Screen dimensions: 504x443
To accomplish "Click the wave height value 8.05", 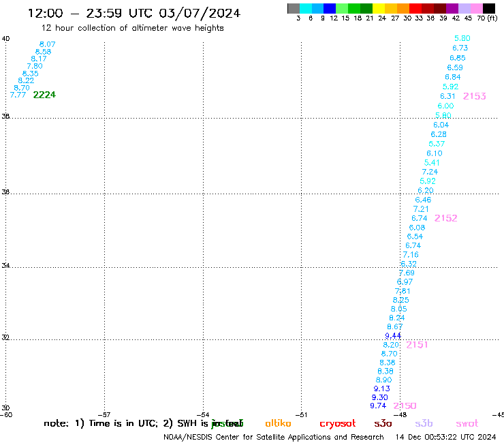I will 399,309.
